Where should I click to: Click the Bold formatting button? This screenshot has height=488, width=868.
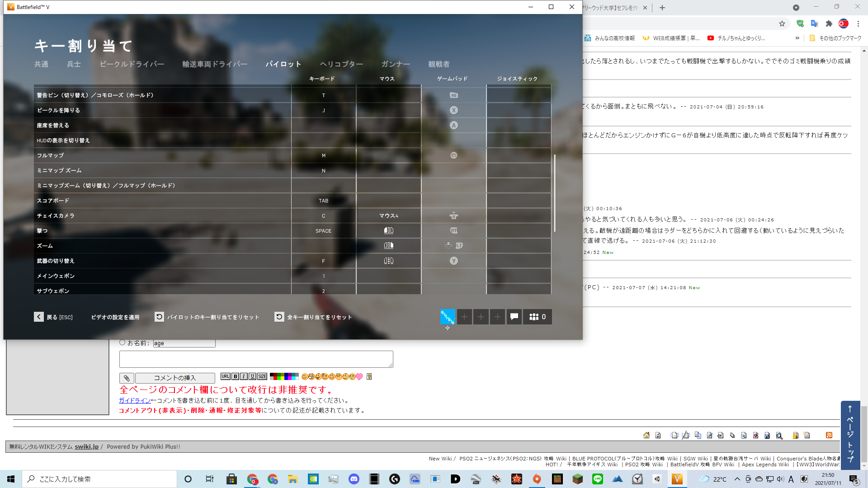point(235,376)
